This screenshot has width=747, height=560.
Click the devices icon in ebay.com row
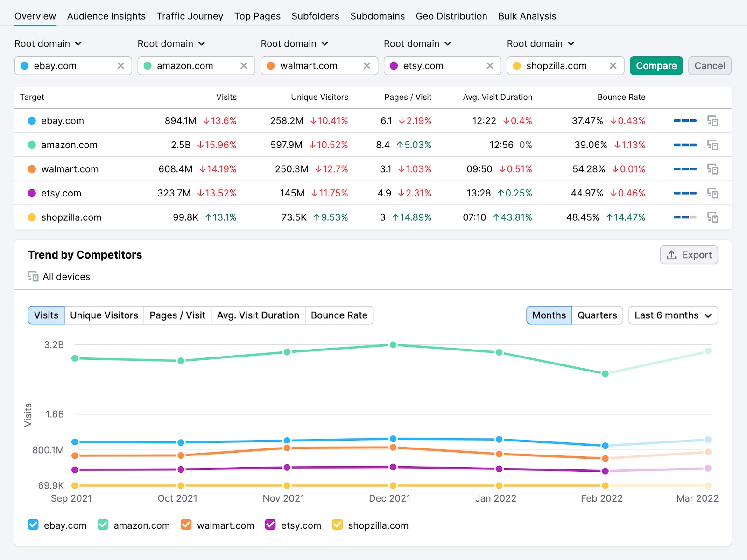[x=712, y=121]
